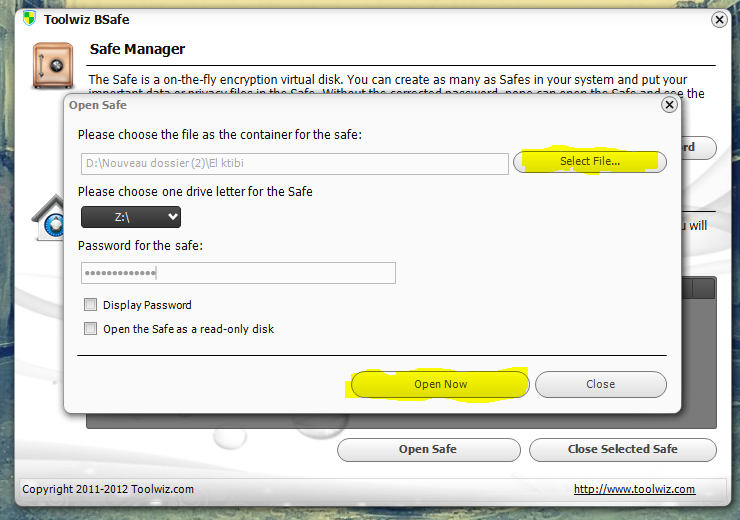
Task: Click the Close Selected Safe button
Action: coord(622,449)
